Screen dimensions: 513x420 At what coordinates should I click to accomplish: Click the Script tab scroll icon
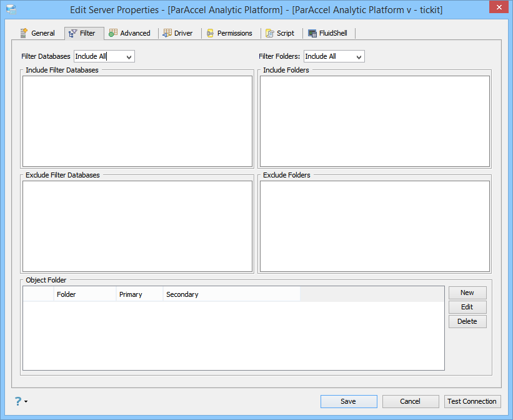(269, 33)
